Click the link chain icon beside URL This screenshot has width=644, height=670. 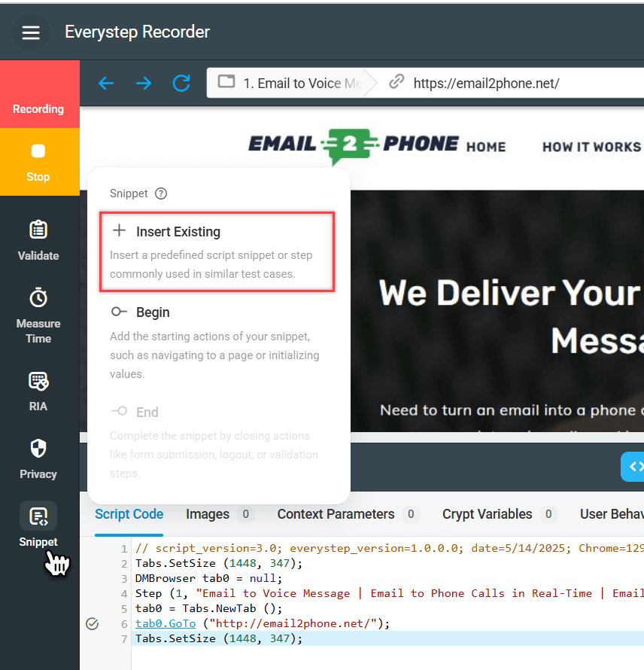pyautogui.click(x=396, y=81)
